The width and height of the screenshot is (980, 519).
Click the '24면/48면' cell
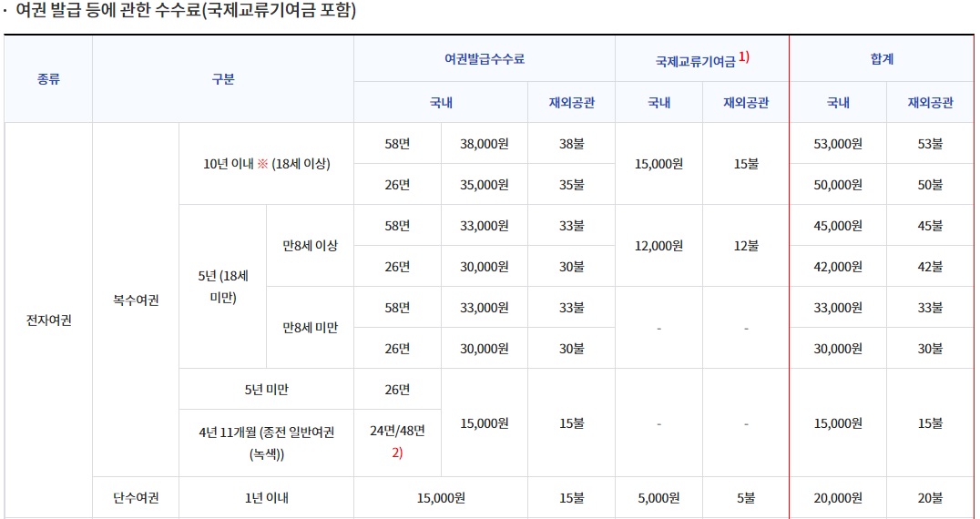pyautogui.click(x=397, y=443)
